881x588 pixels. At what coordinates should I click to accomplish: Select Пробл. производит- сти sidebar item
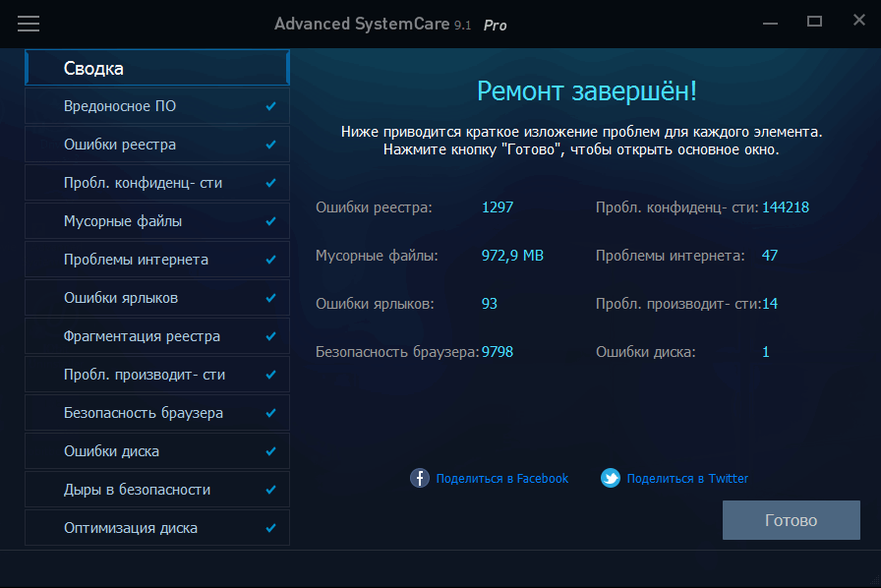157,375
